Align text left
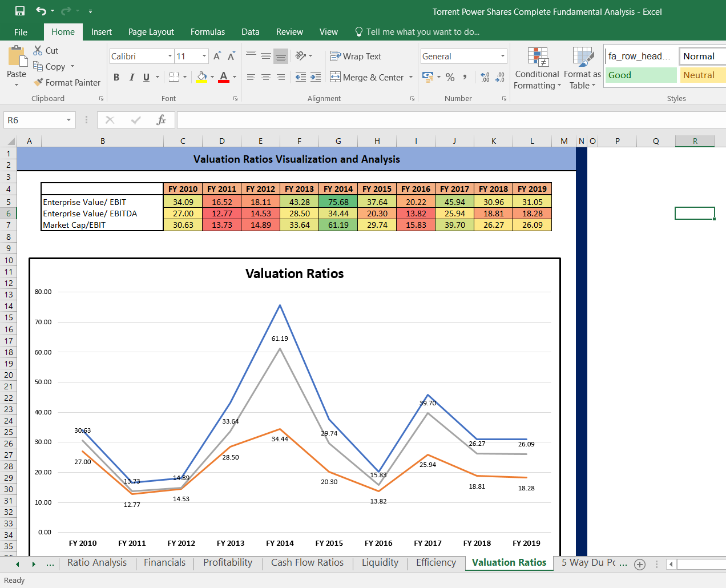The image size is (726, 588). (251, 77)
